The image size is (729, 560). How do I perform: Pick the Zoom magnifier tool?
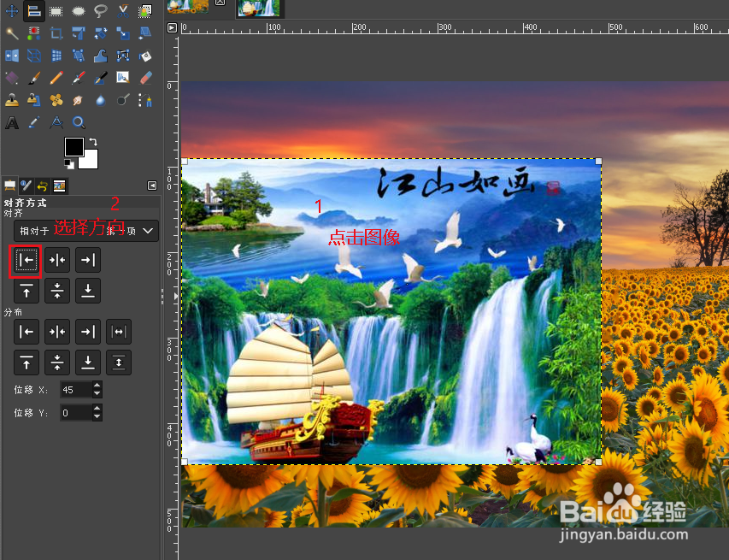coord(79,123)
